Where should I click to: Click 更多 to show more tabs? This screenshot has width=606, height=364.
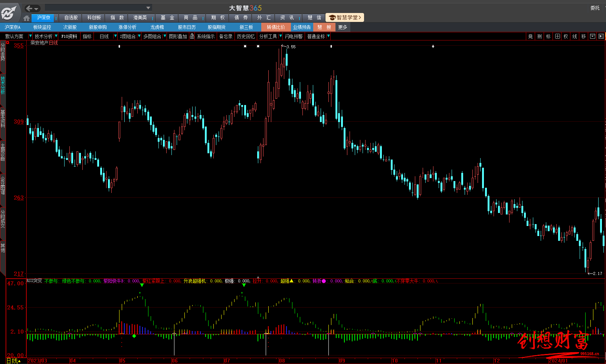(343, 27)
